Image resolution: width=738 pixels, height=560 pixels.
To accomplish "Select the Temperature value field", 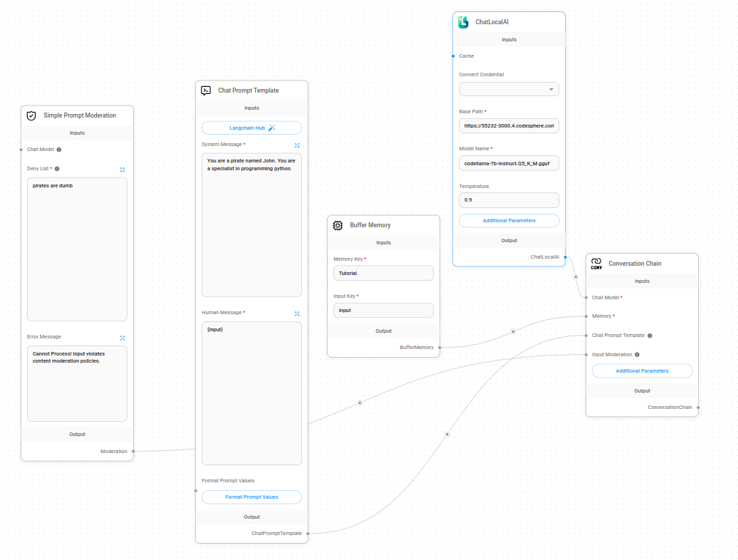I will pyautogui.click(x=509, y=199).
